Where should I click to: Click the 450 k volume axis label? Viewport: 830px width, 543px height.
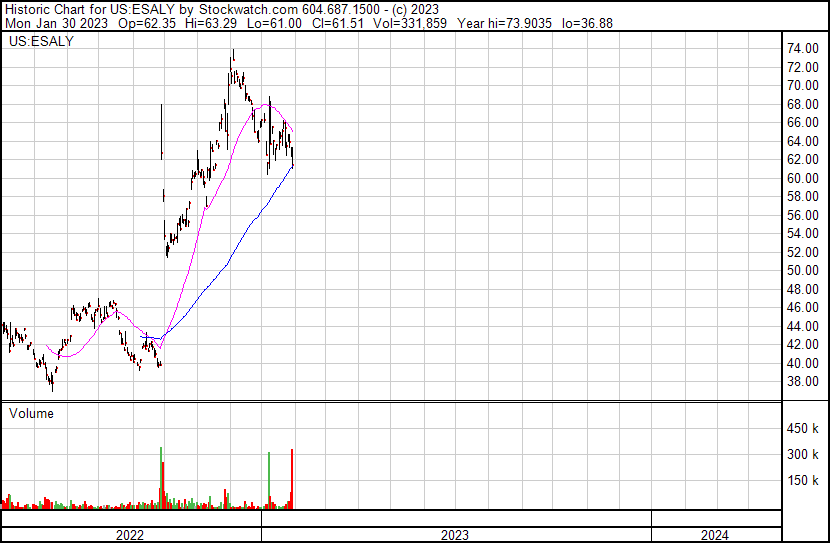[803, 429]
